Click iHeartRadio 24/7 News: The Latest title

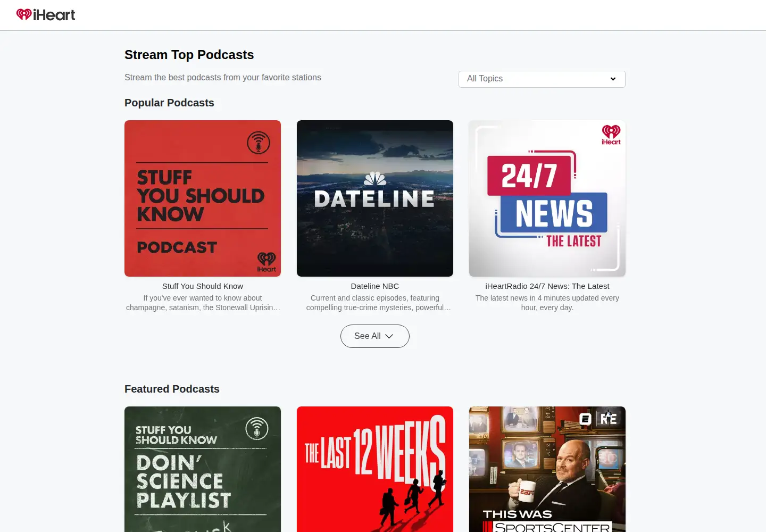547,286
